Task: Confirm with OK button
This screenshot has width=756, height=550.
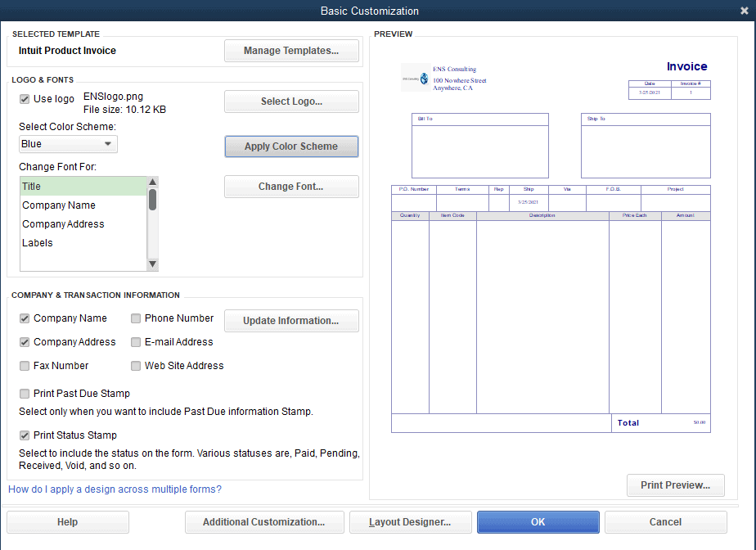Action: pyautogui.click(x=538, y=522)
